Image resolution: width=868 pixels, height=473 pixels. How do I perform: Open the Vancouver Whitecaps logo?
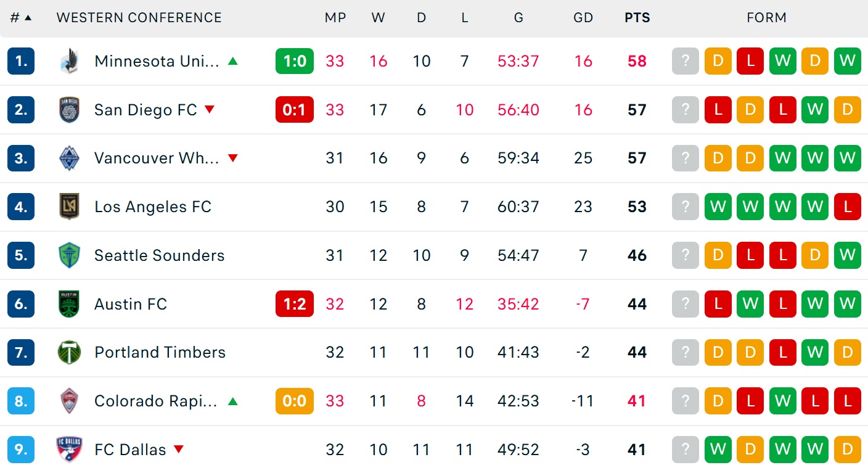pyautogui.click(x=68, y=158)
